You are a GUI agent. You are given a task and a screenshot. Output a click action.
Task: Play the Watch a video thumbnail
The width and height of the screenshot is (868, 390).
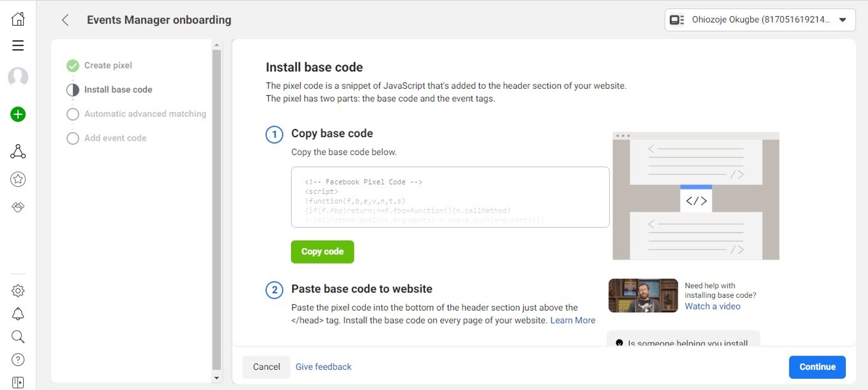(643, 295)
